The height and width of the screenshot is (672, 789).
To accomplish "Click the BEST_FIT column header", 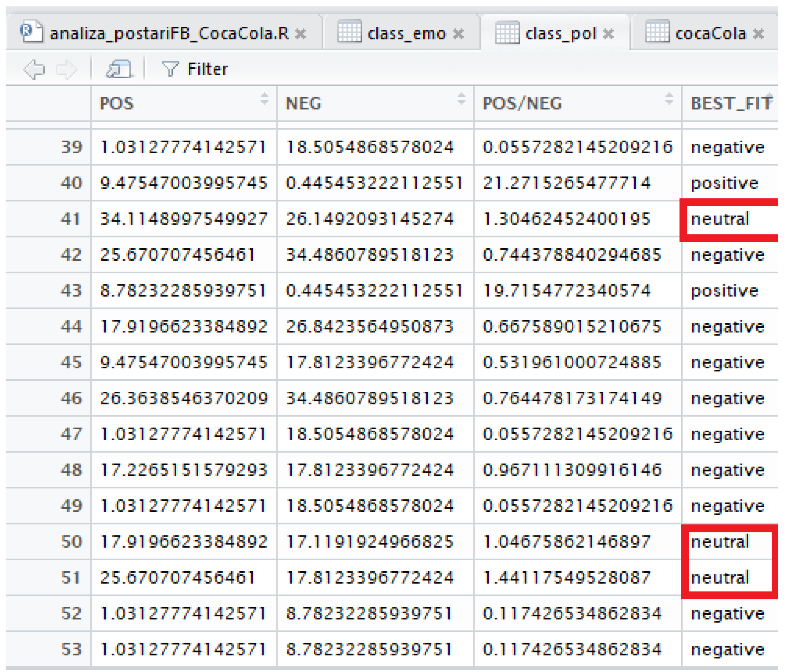I will pyautogui.click(x=730, y=103).
